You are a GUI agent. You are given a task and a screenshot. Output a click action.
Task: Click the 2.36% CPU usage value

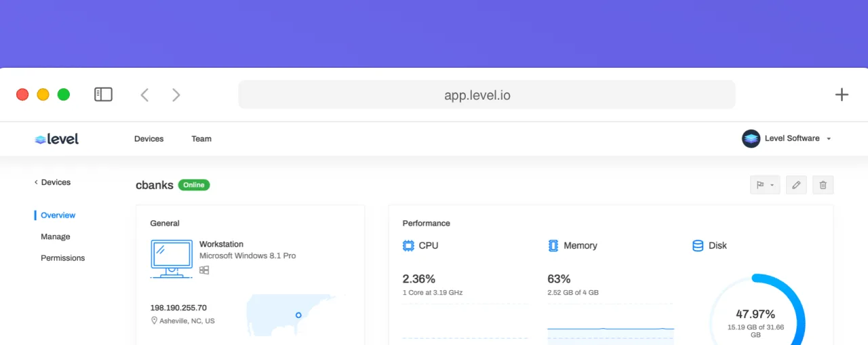[419, 279]
